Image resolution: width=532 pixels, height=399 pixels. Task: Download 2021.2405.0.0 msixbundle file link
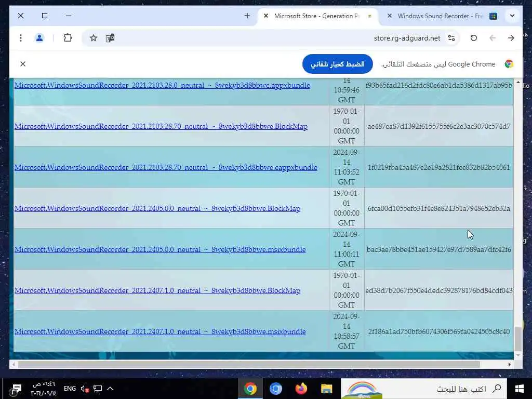point(160,249)
